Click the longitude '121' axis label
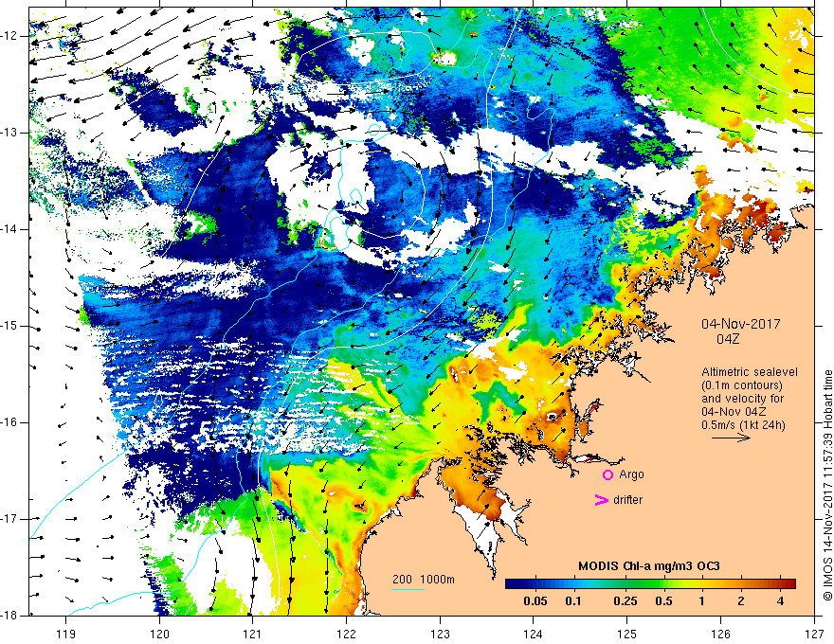This screenshot has height=644, width=834. coord(253,634)
